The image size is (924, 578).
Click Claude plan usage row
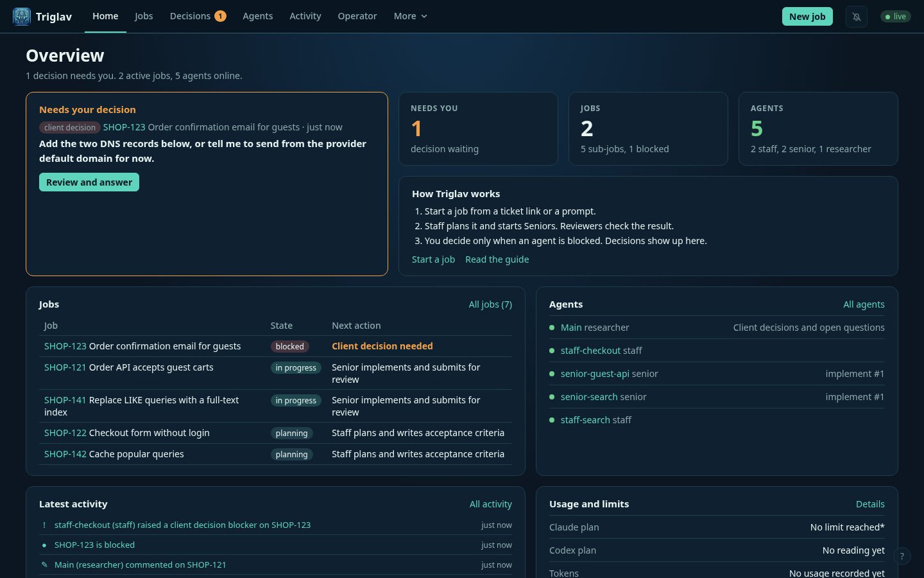coord(717,527)
